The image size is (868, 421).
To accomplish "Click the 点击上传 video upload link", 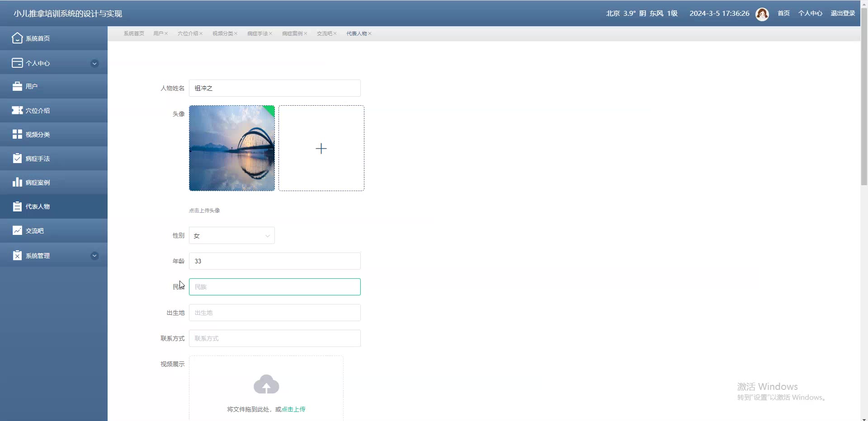I will pyautogui.click(x=293, y=409).
